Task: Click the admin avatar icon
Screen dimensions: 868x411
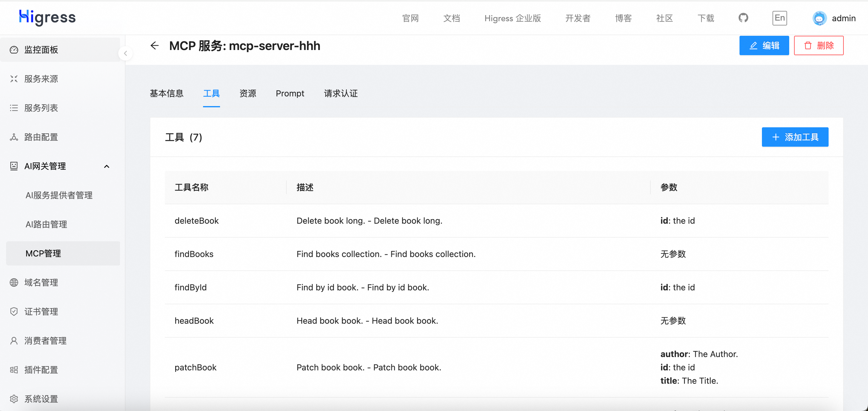Action: [x=819, y=18]
